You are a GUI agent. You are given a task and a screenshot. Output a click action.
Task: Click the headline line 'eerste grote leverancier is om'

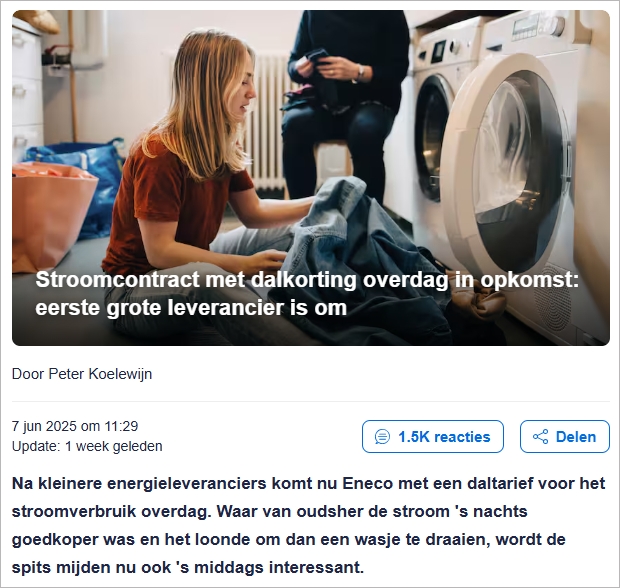[191, 308]
